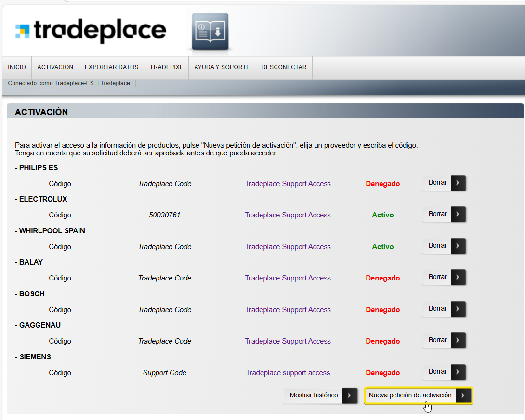Screen dimensions: 525x420
Task: Open the product catalog book icon
Action: point(210,32)
